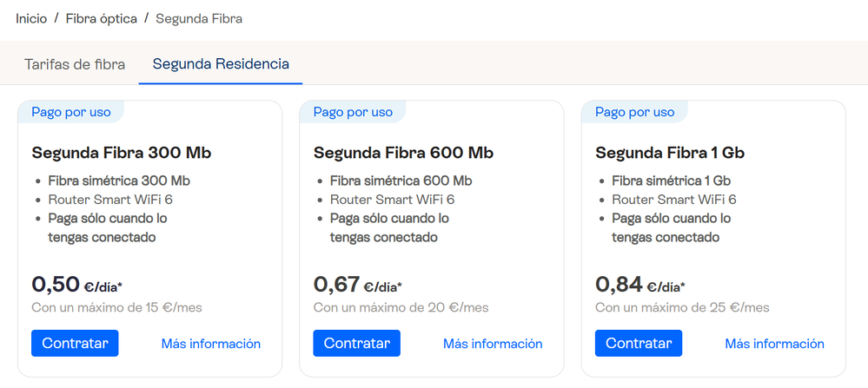The height and width of the screenshot is (388, 868).
Task: Open Más información for 1 Gb plan
Action: coord(774,344)
